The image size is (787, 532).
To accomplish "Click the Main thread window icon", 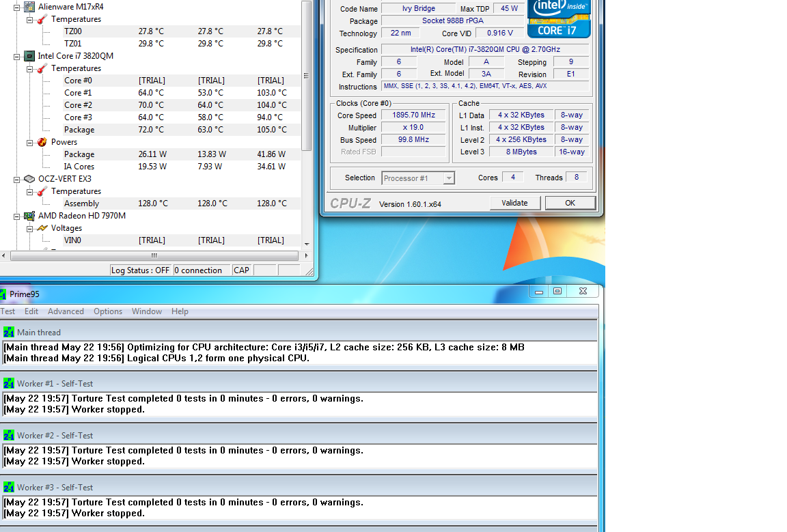I will [x=8, y=333].
